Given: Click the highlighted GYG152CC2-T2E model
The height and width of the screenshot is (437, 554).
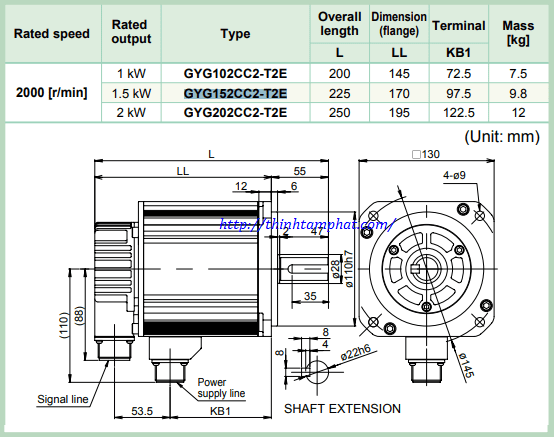Looking at the screenshot, I should click(x=235, y=93).
